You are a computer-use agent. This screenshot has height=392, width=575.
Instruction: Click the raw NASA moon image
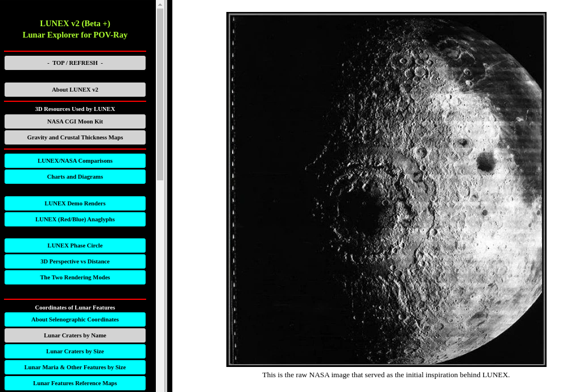point(386,189)
